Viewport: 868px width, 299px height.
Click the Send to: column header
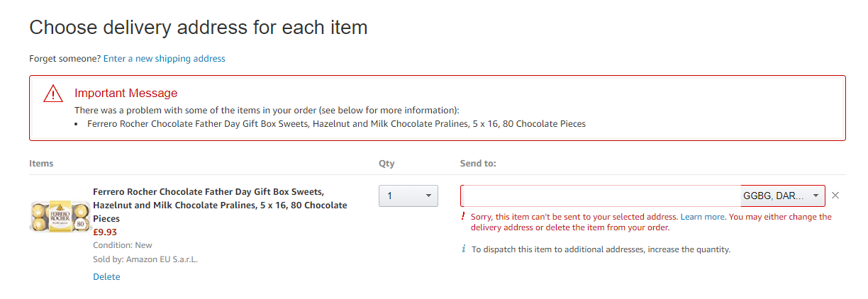(478, 164)
